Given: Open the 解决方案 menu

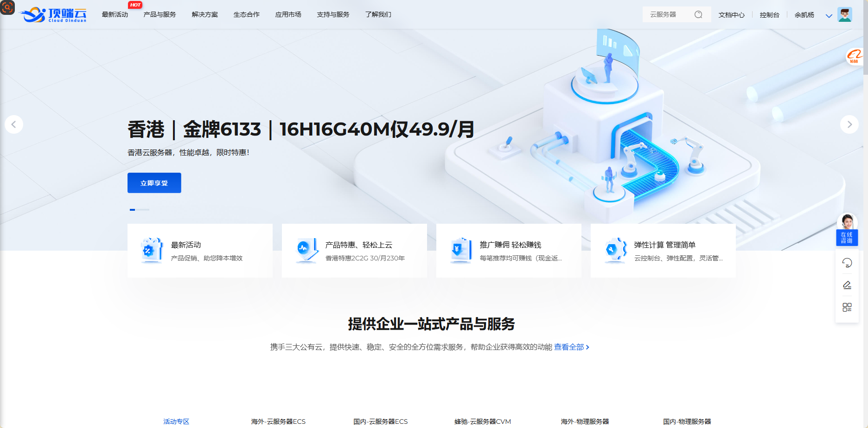Looking at the screenshot, I should pyautogui.click(x=204, y=15).
